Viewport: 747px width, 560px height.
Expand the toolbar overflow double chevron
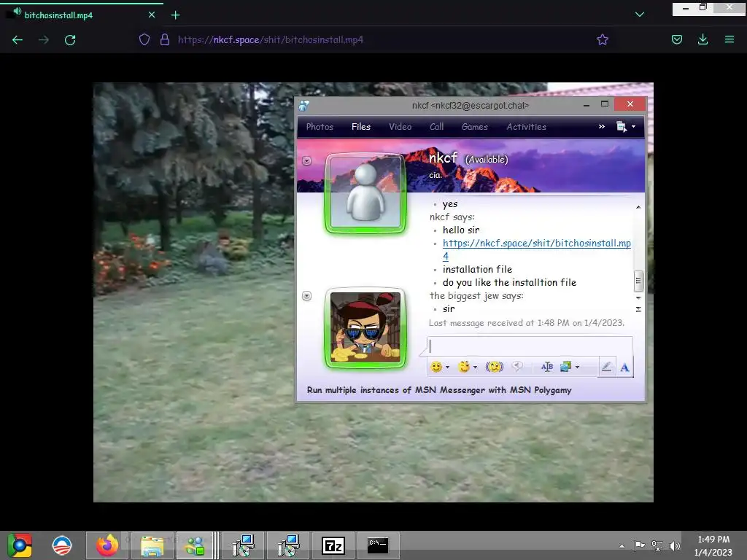point(602,127)
